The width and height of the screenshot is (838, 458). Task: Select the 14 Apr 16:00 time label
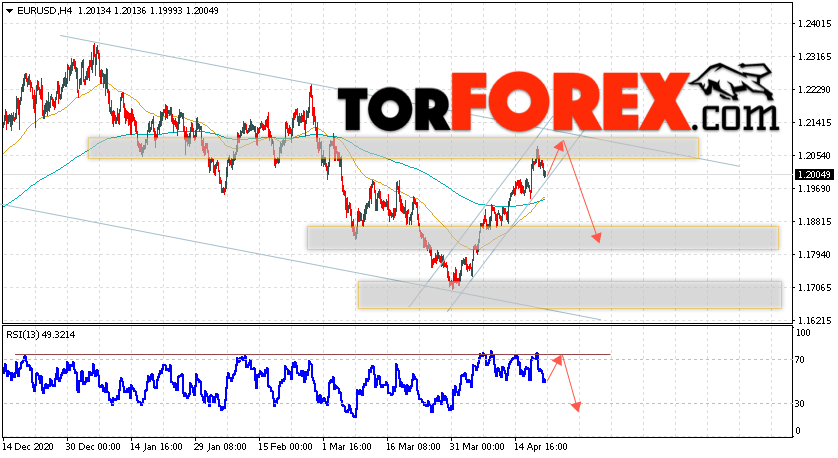click(541, 447)
